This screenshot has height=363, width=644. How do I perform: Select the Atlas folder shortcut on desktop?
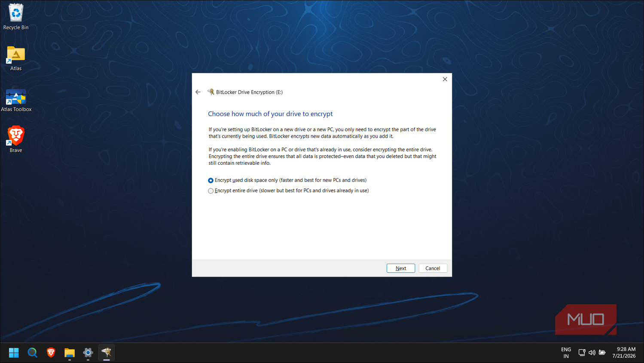[x=16, y=58]
